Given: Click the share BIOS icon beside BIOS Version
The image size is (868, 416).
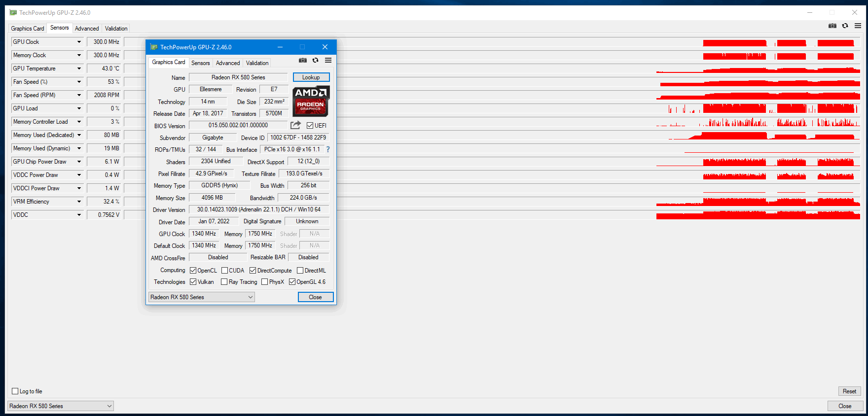Looking at the screenshot, I should (x=295, y=125).
